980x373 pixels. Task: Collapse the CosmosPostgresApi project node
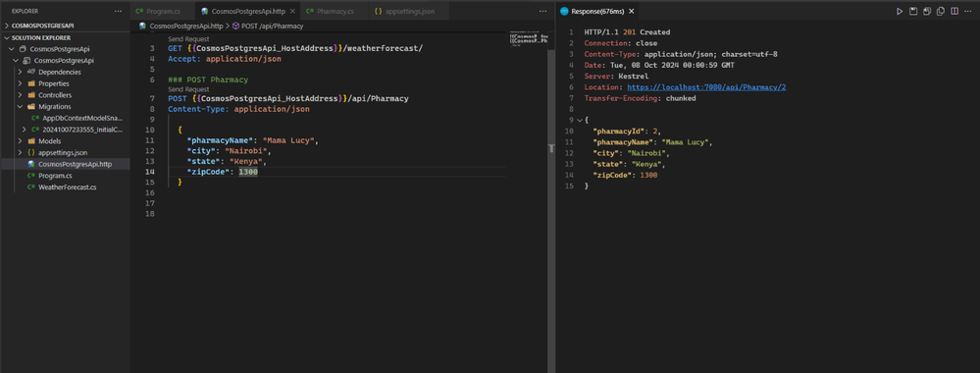pyautogui.click(x=17, y=61)
